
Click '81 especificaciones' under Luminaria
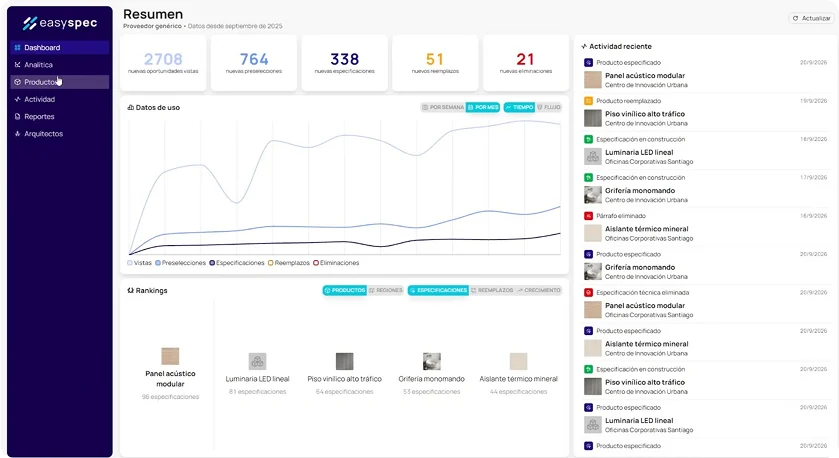coord(257,392)
